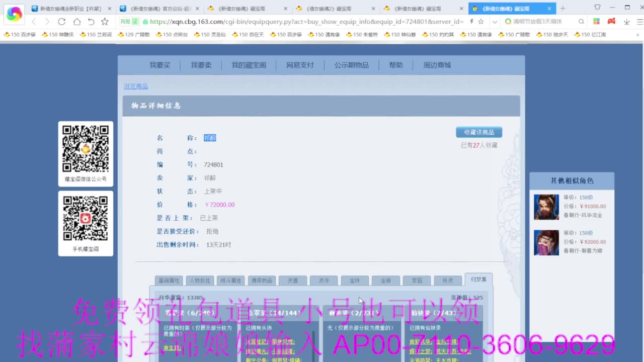644x362 pixels.
Task: Open the 帮助 navigation item
Action: coord(396,65)
